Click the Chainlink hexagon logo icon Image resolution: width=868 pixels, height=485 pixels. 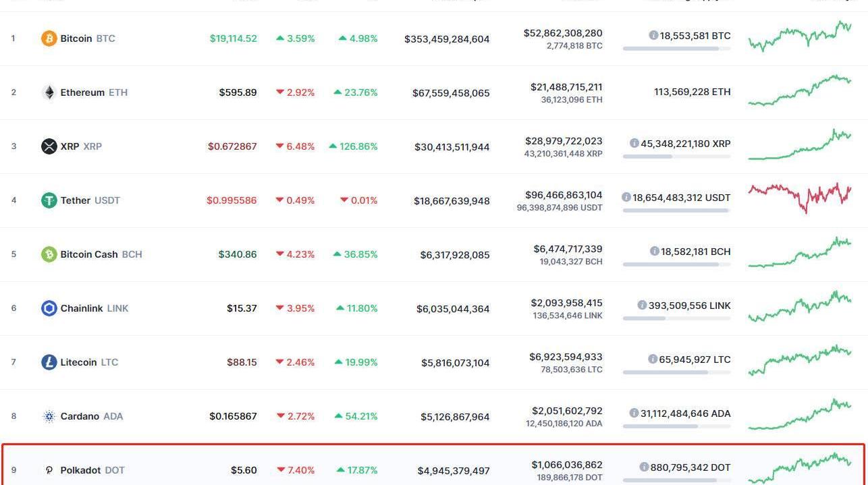(49, 308)
